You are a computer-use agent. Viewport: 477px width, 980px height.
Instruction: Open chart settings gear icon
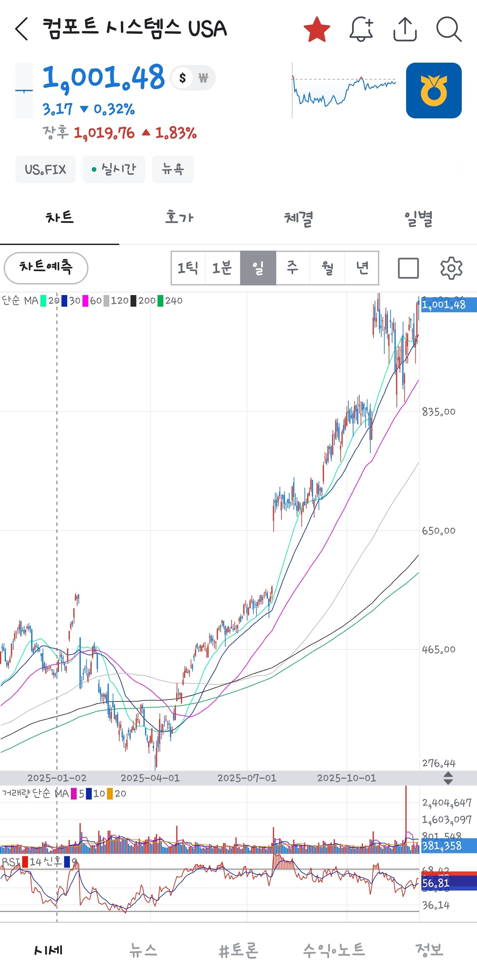coord(451,268)
